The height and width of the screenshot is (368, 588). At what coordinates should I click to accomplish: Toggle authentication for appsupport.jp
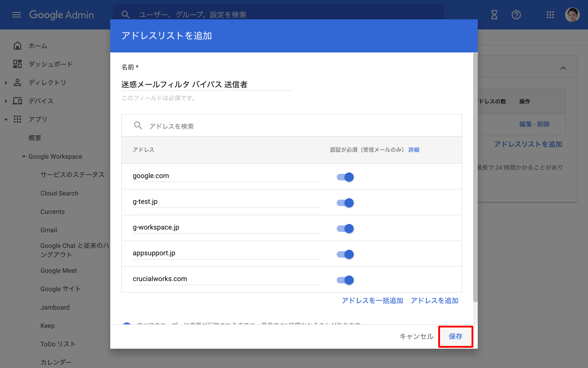click(x=345, y=254)
